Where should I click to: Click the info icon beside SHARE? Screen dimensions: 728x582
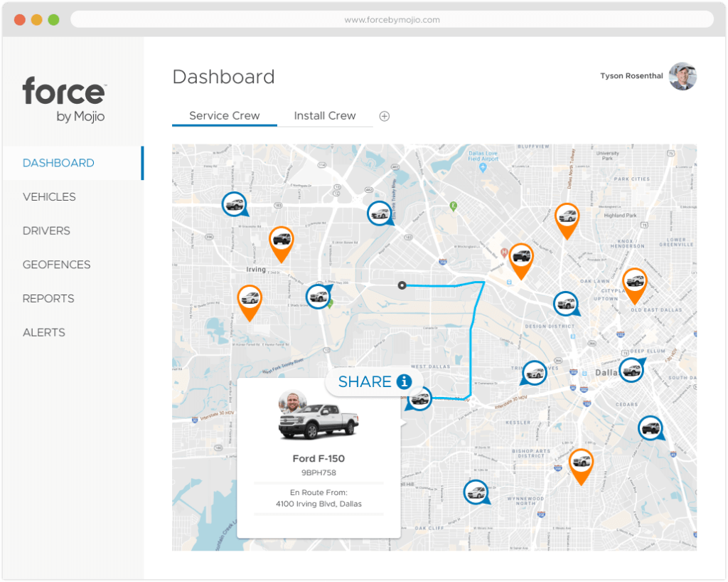(x=404, y=381)
